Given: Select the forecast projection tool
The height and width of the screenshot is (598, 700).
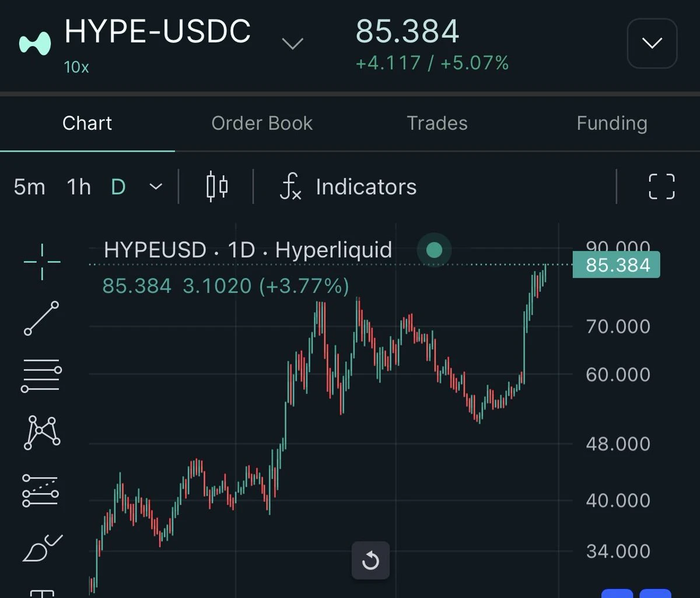Looking at the screenshot, I should coord(41,490).
